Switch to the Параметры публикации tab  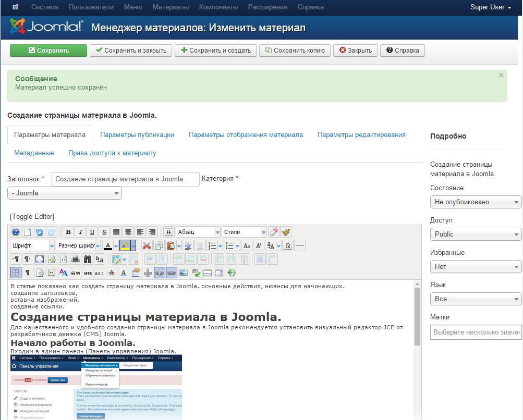137,134
